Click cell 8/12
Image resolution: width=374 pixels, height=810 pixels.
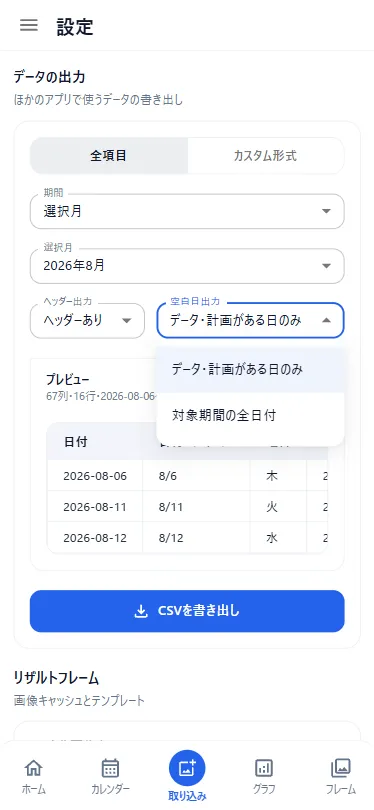tap(196, 538)
